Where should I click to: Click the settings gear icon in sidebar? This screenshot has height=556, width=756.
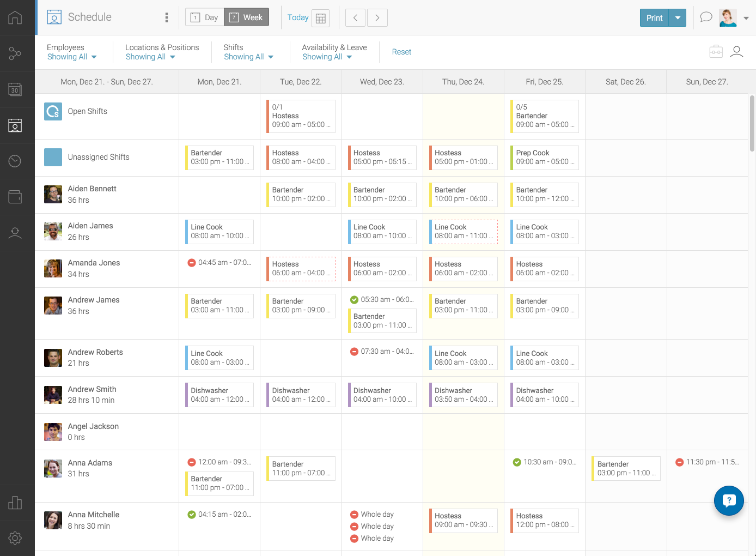point(15,538)
